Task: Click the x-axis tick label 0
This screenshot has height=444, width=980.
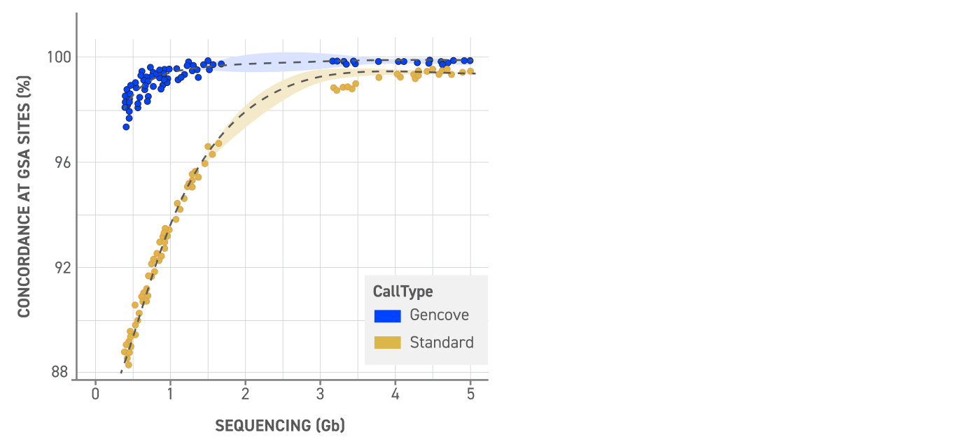Action: point(95,394)
